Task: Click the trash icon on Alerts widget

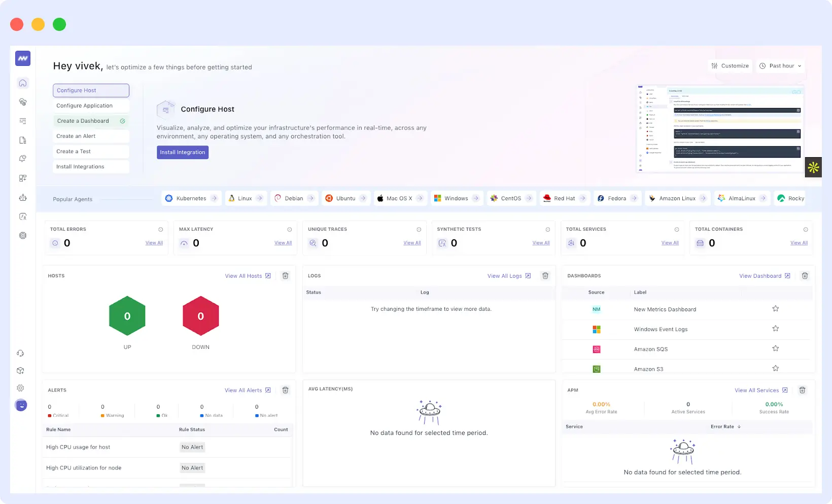Action: (286, 390)
